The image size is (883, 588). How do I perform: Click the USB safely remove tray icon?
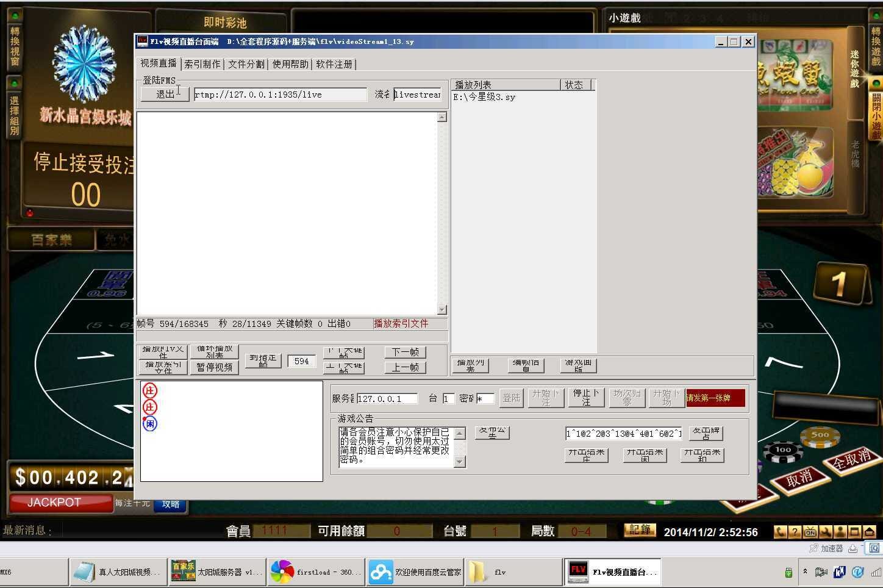click(x=788, y=572)
